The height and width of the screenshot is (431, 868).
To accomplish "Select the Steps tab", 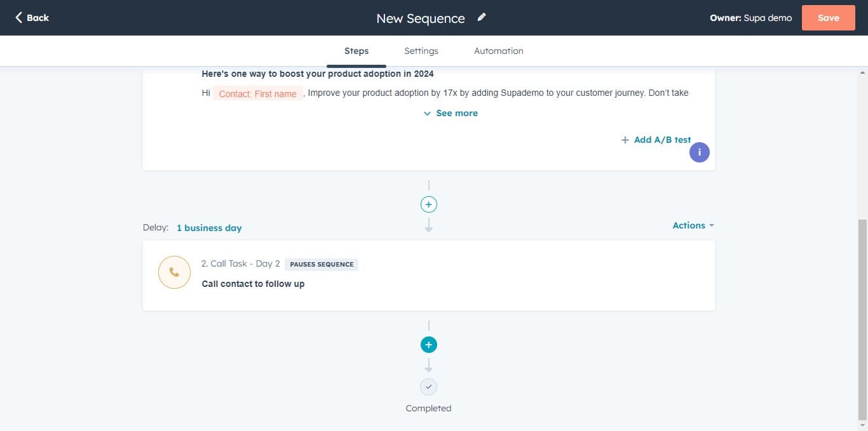I will 356,51.
